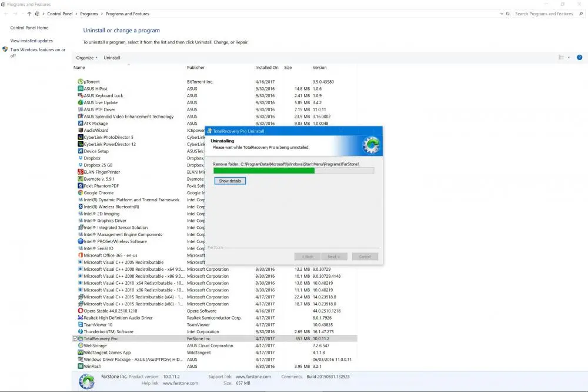Select the WinFlash icon
The image size is (588, 392).
(80, 367)
